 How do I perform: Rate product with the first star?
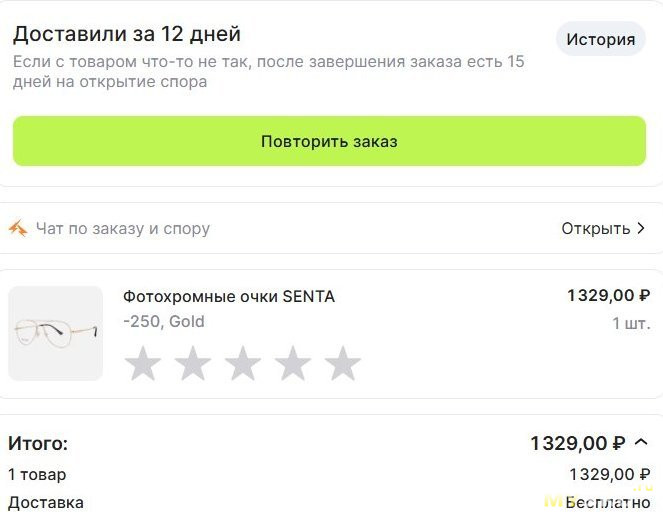[143, 364]
